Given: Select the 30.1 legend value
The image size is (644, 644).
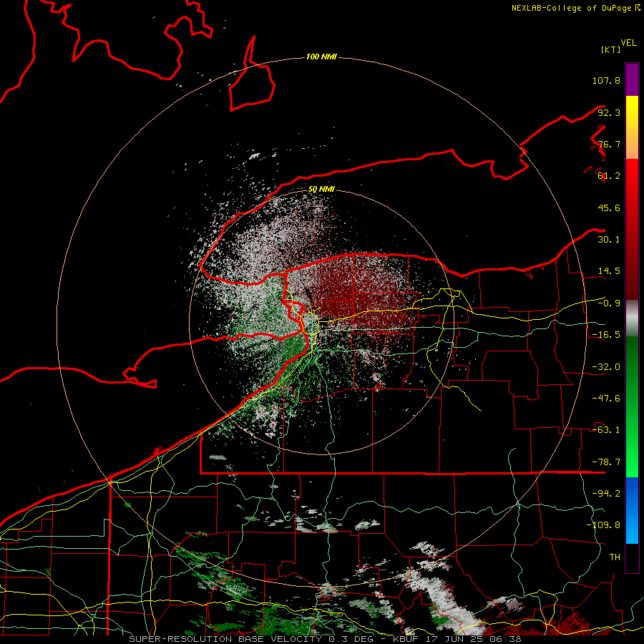Looking at the screenshot, I should tap(609, 240).
